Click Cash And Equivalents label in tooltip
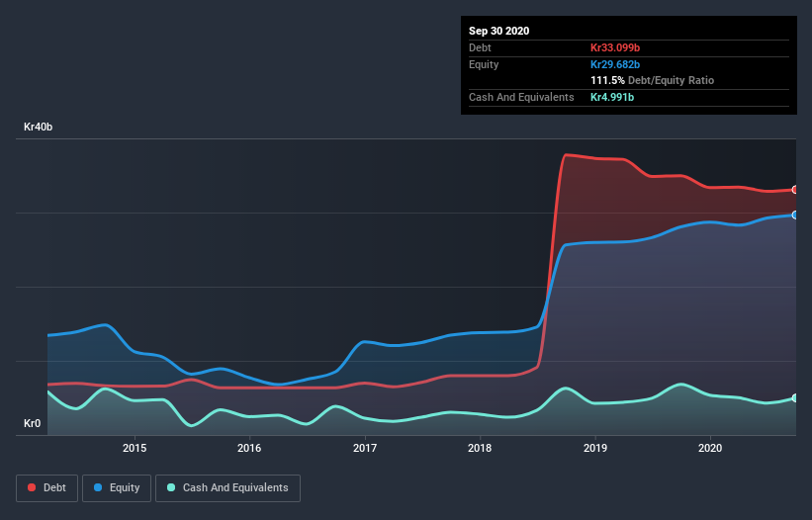Image resolution: width=812 pixels, height=520 pixels. click(521, 97)
